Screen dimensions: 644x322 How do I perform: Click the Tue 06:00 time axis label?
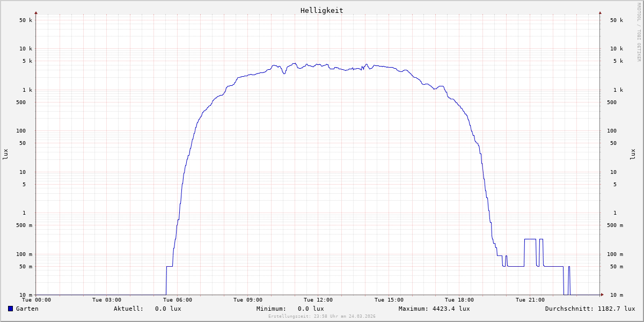coord(177,300)
